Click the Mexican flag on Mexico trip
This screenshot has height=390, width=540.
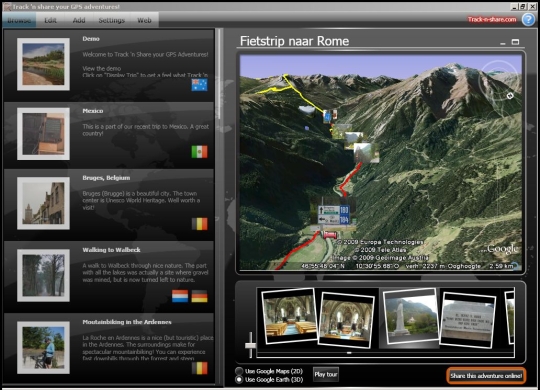point(199,152)
